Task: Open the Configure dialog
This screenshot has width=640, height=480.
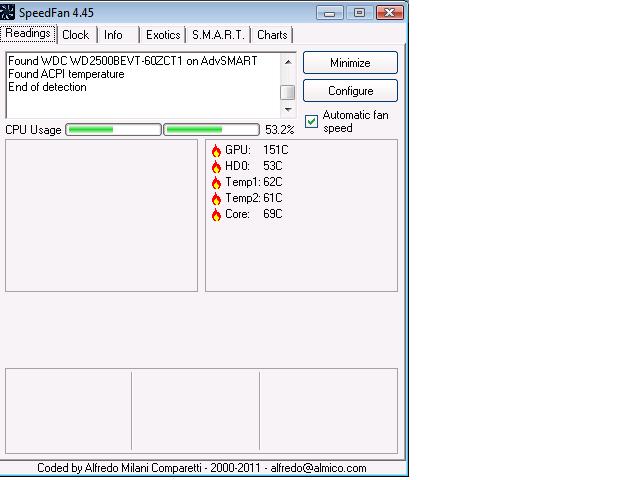Action: tap(350, 91)
